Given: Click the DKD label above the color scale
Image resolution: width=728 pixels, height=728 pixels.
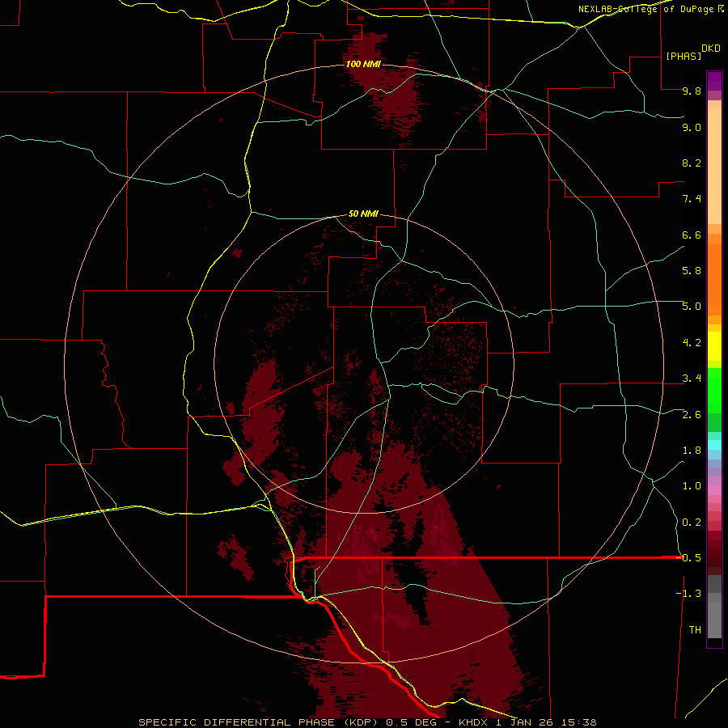Looking at the screenshot, I should point(711,49).
